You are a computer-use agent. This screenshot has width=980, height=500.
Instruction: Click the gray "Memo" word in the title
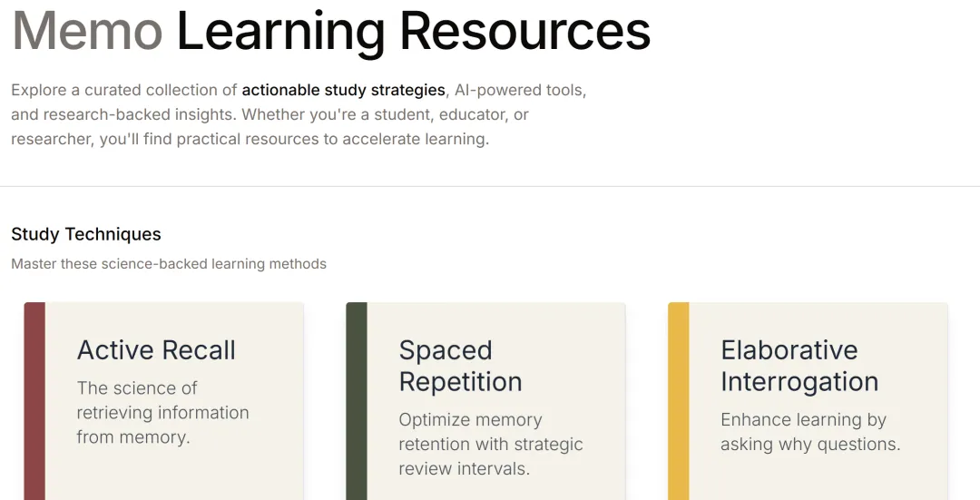point(87,30)
